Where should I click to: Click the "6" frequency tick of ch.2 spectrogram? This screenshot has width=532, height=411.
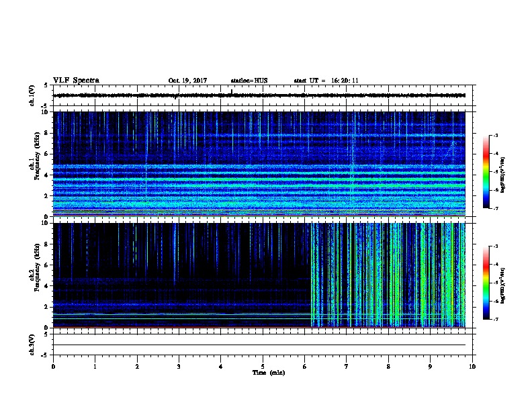[47, 265]
